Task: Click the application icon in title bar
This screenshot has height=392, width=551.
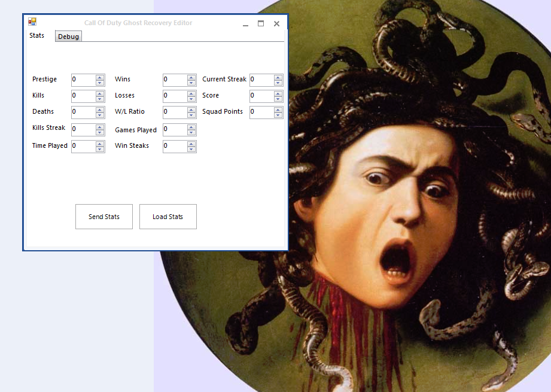Action: [32, 22]
